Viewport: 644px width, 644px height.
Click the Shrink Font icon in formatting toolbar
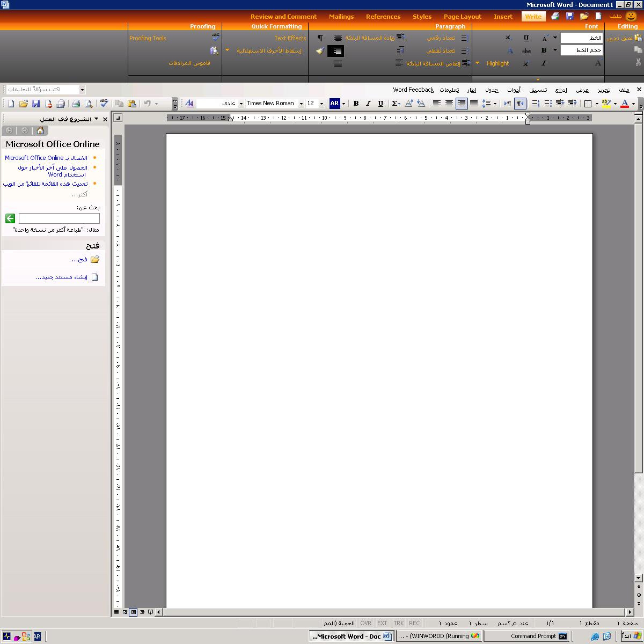pos(421,104)
